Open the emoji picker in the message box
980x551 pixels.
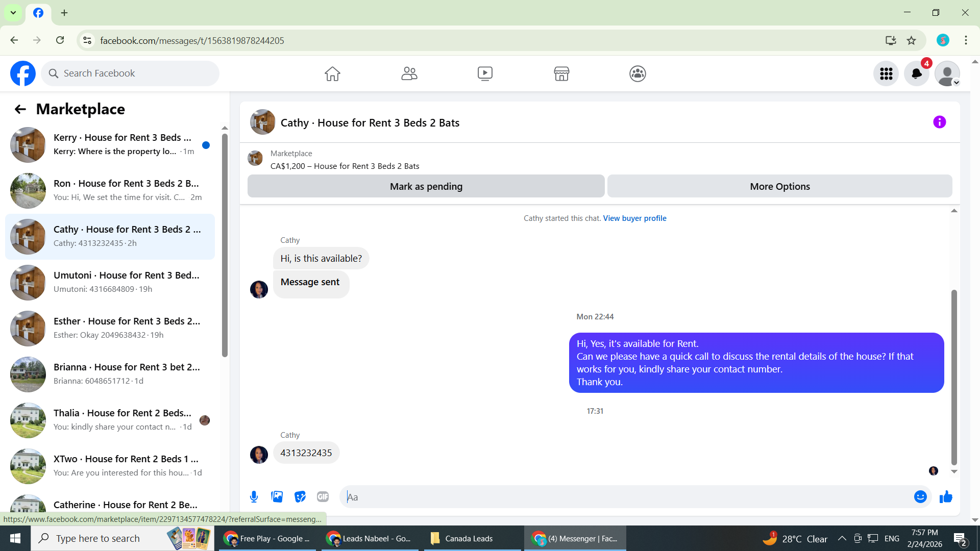(x=920, y=497)
